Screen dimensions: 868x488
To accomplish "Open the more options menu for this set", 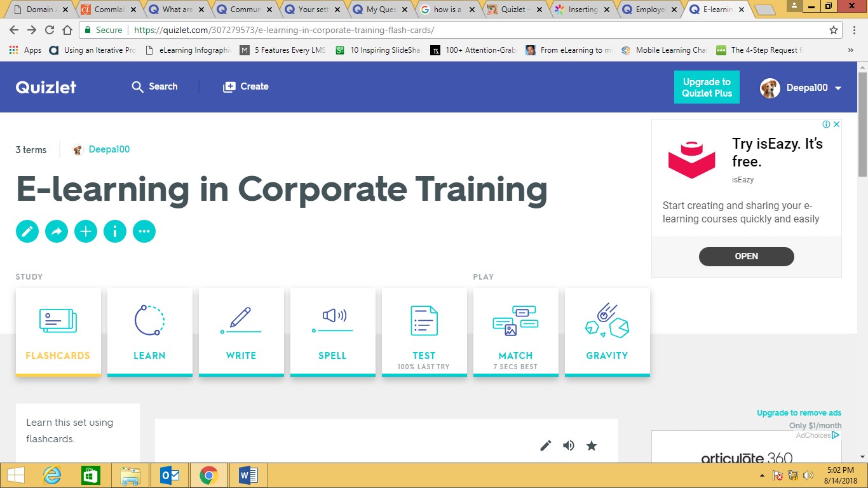I will [x=144, y=231].
